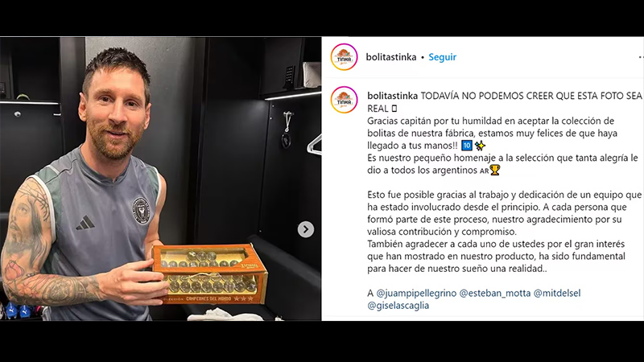
Task: Go to next photo with carousel arrow
Action: tap(306, 229)
